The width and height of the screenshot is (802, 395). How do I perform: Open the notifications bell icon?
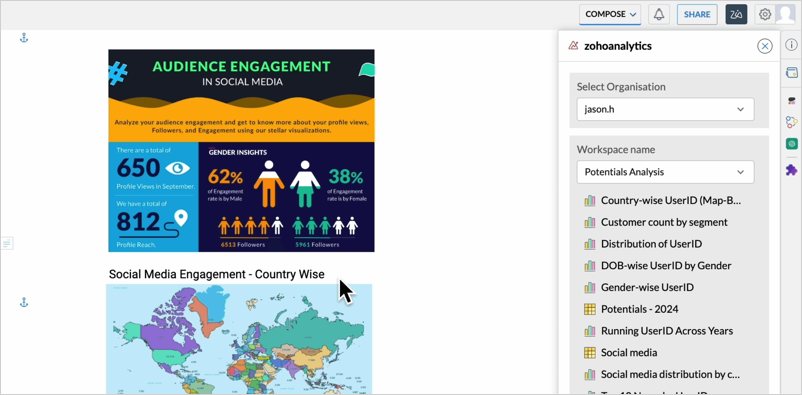(659, 14)
